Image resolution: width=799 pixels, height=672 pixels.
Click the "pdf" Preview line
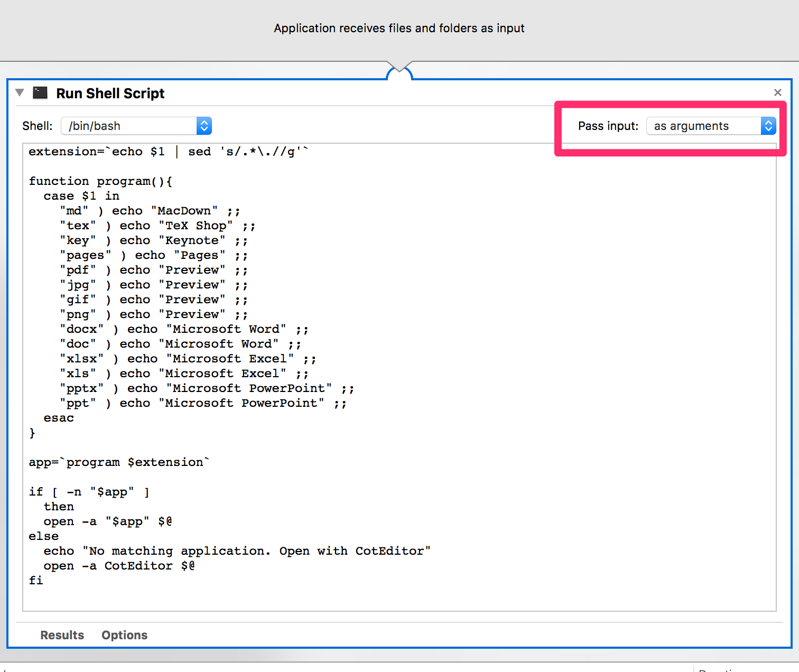(x=154, y=270)
